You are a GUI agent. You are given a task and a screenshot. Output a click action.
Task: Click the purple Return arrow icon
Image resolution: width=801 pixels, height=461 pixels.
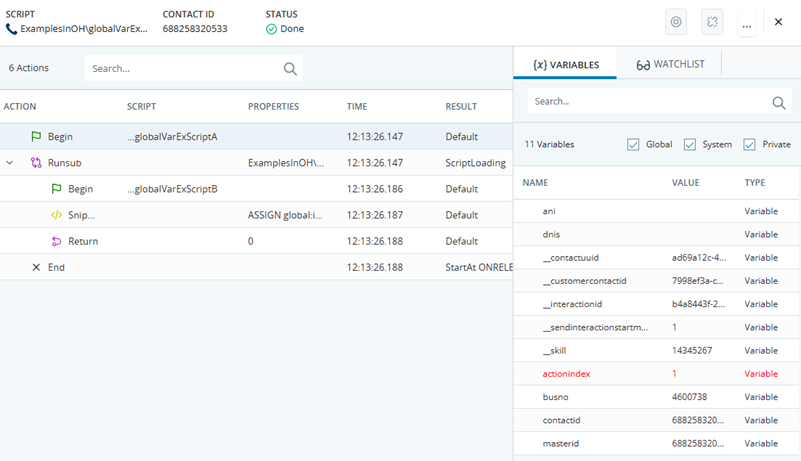(57, 241)
